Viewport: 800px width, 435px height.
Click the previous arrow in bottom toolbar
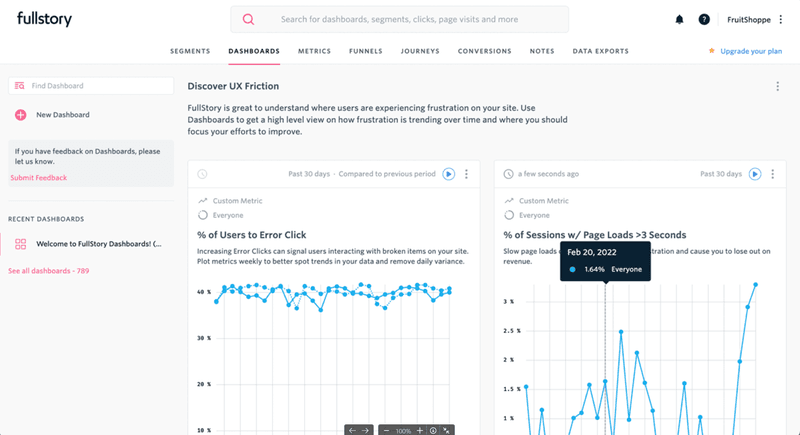coord(352,430)
